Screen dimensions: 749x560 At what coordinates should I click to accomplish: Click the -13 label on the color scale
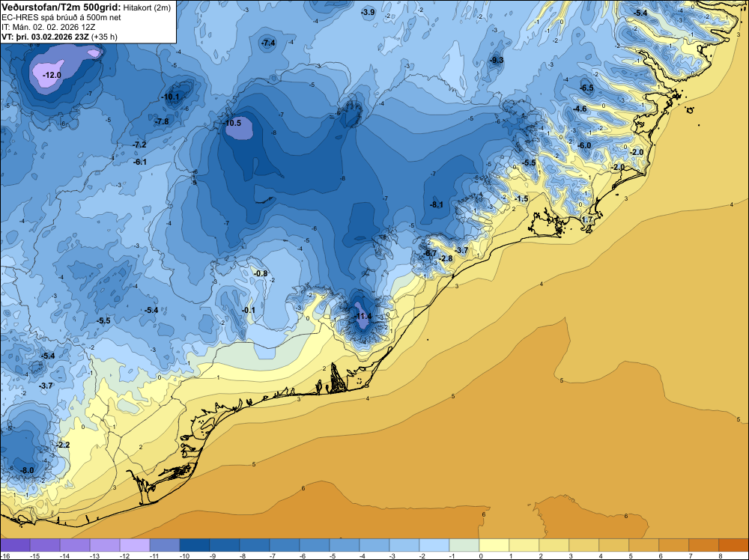pyautogui.click(x=94, y=556)
